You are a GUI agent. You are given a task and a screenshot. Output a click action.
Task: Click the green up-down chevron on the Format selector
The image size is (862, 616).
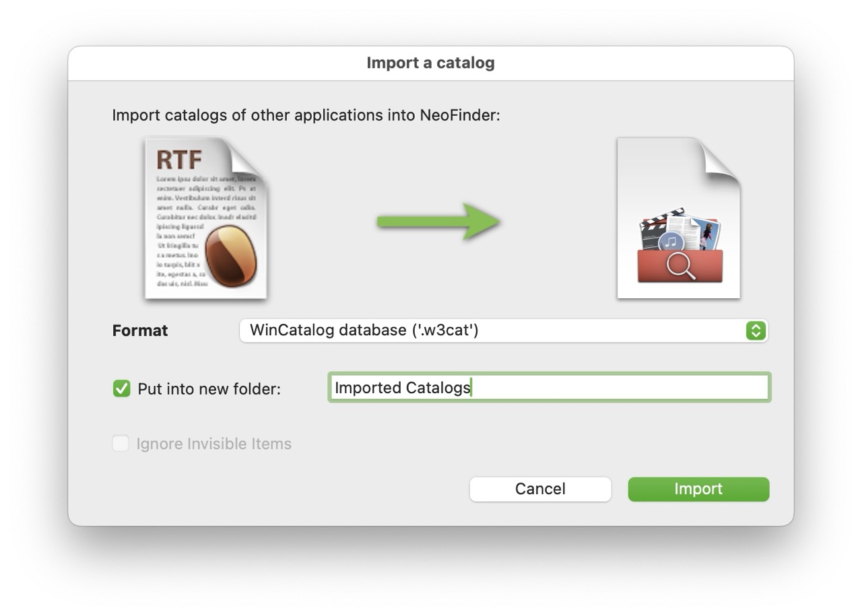pyautogui.click(x=756, y=331)
